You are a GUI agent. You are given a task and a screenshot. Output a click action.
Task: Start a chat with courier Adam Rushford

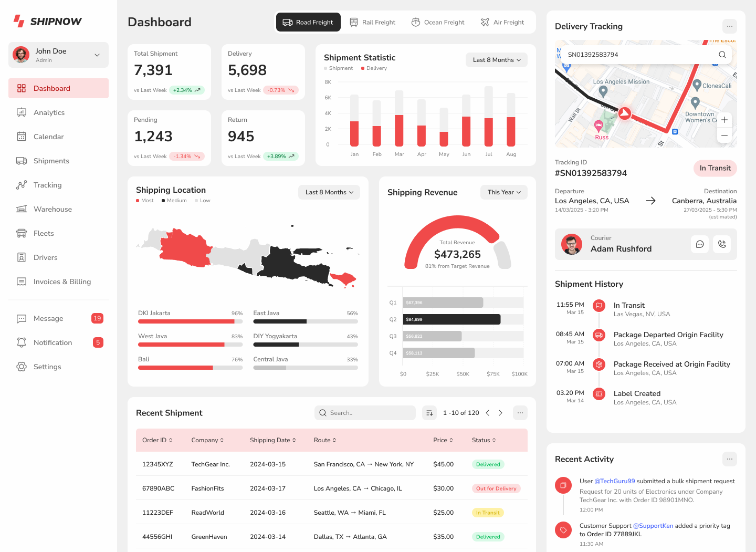[700, 244]
